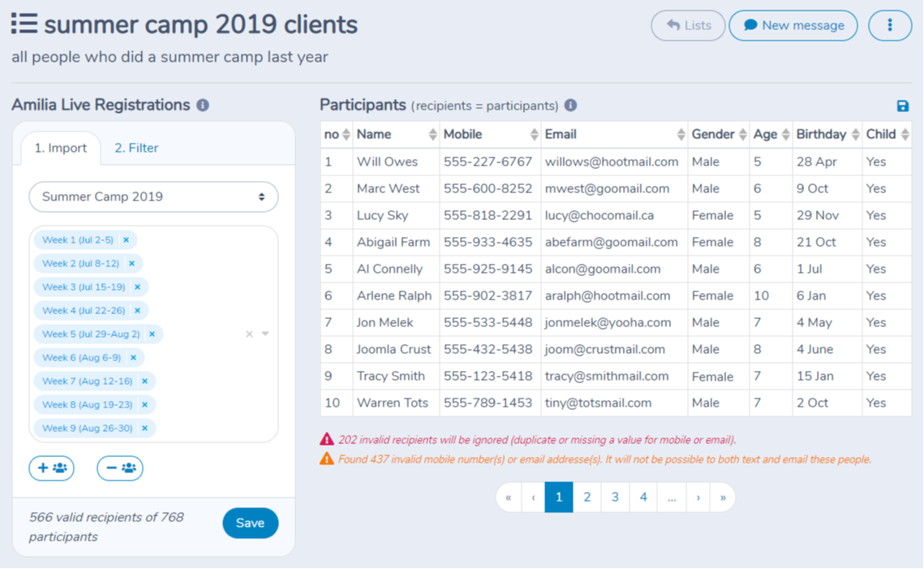
Task: Click the name Al Connelly
Action: point(389,269)
